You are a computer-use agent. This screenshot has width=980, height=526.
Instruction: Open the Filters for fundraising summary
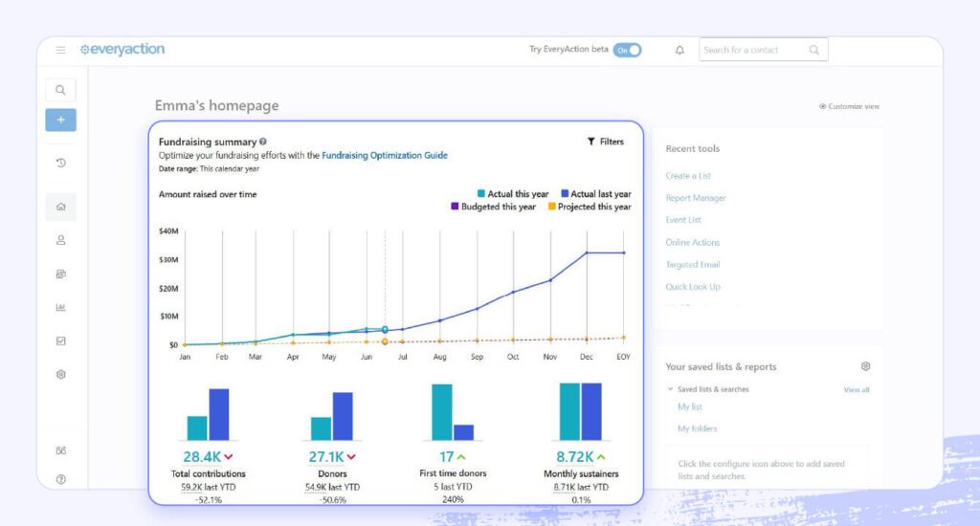(x=605, y=142)
